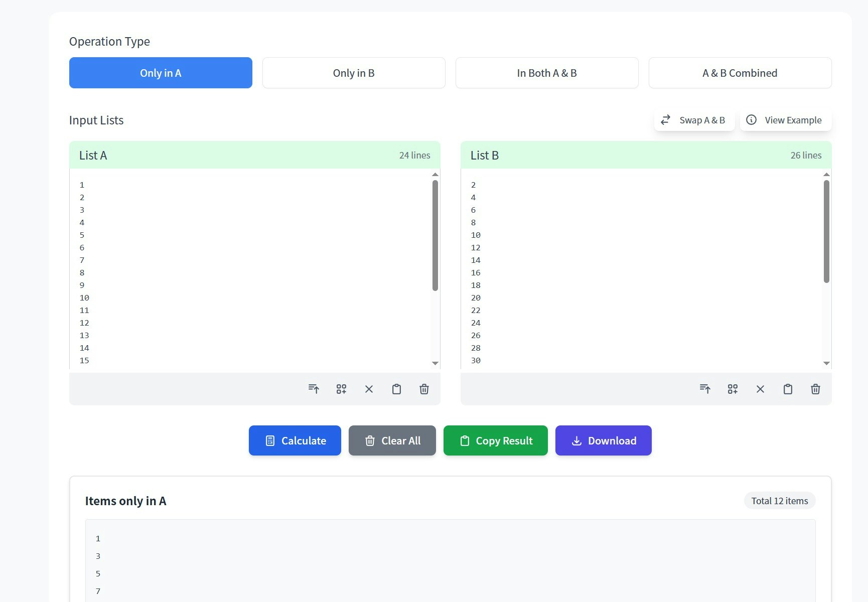Delete List A contents with trash icon

click(424, 389)
